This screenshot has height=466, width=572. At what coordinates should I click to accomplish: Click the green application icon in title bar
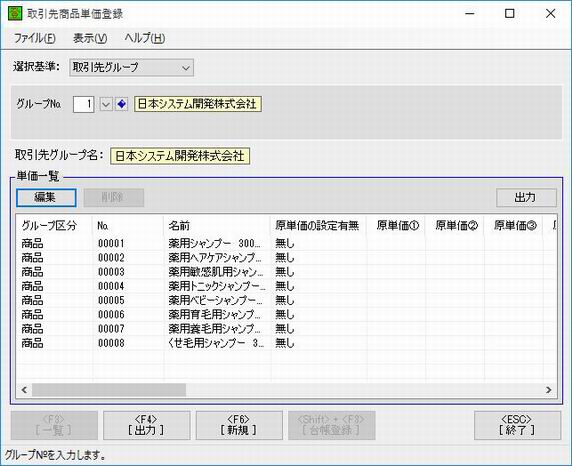15,14
